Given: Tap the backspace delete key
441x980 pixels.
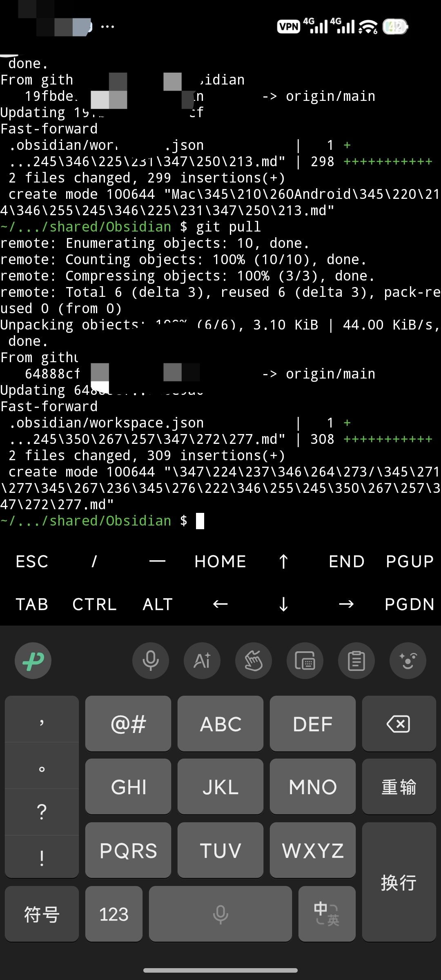Looking at the screenshot, I should pos(399,724).
